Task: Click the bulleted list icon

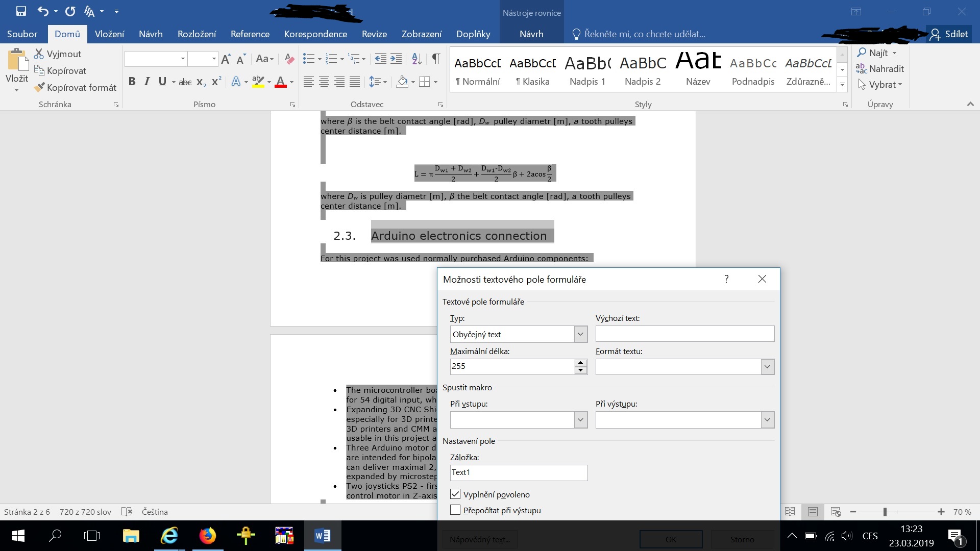Action: 308,59
